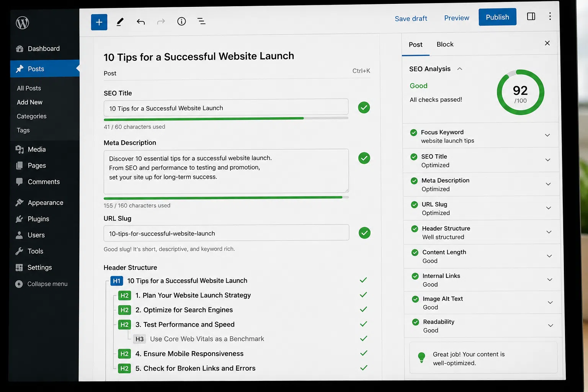Open All Posts in the sidebar
The width and height of the screenshot is (588, 392).
click(29, 88)
